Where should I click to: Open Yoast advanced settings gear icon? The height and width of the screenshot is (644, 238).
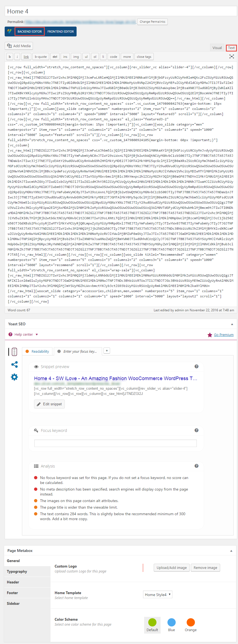(x=14, y=377)
